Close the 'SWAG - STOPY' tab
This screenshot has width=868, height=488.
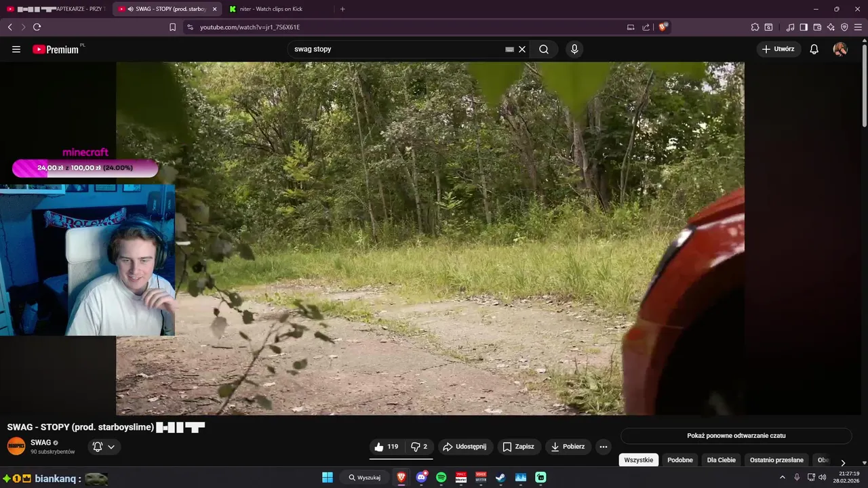[x=215, y=9]
